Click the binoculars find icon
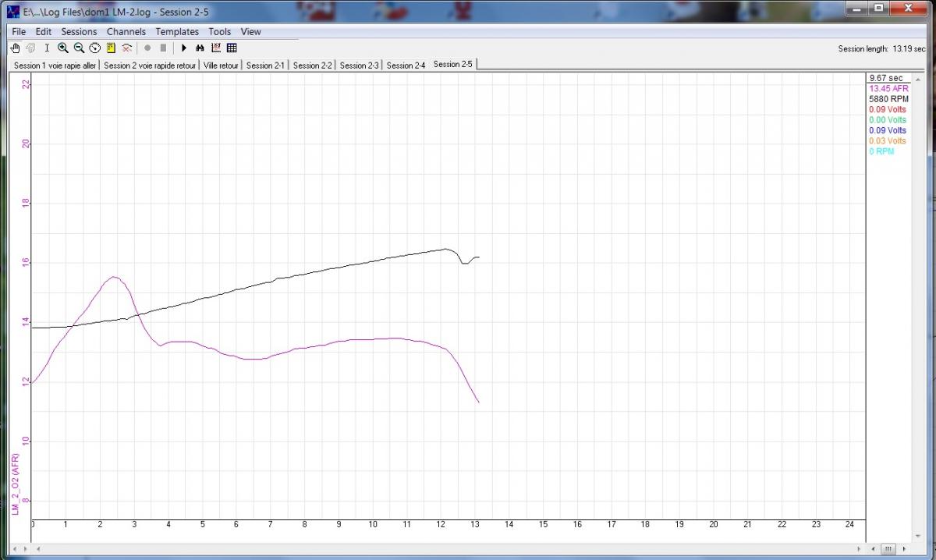 [200, 48]
